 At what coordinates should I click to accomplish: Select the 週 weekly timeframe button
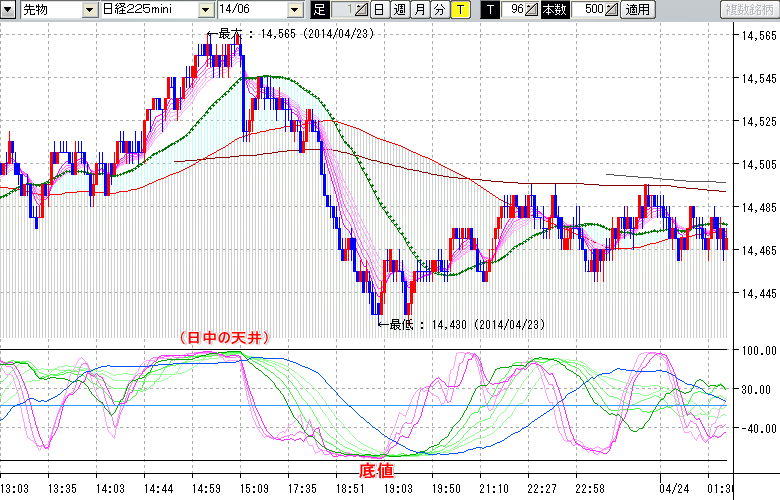pyautogui.click(x=399, y=10)
